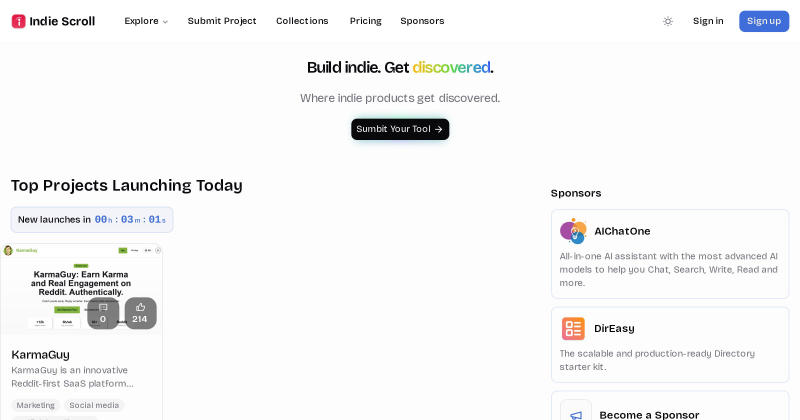Open the Sponsors nav link
Screen dimensions: 800x420
(422, 21)
